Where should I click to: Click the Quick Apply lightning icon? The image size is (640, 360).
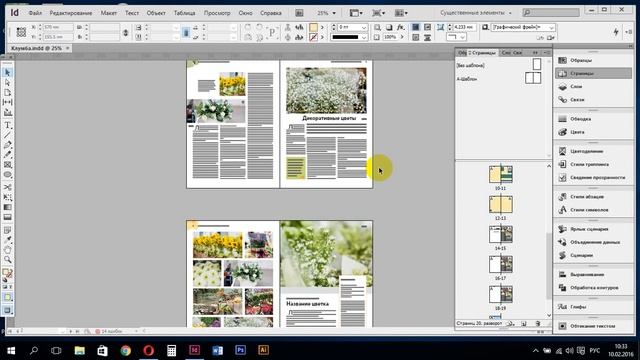(616, 32)
